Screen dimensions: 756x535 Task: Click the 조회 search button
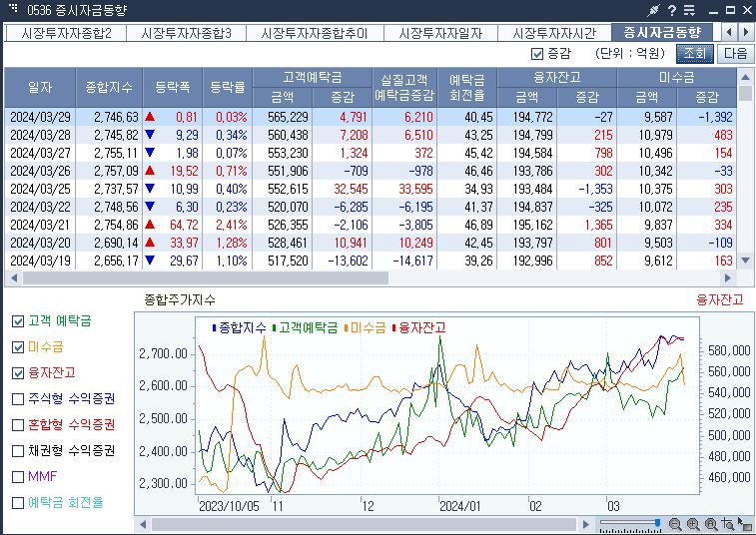pyautogui.click(x=695, y=53)
